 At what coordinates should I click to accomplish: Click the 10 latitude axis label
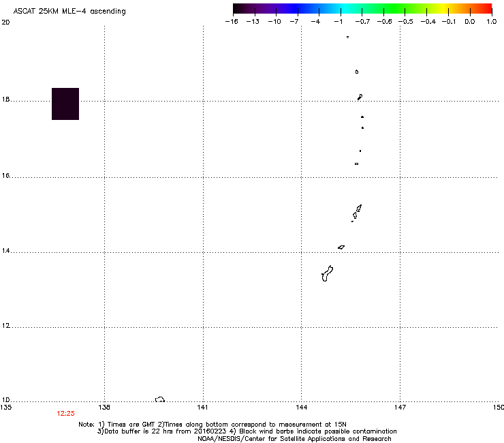click(5, 400)
